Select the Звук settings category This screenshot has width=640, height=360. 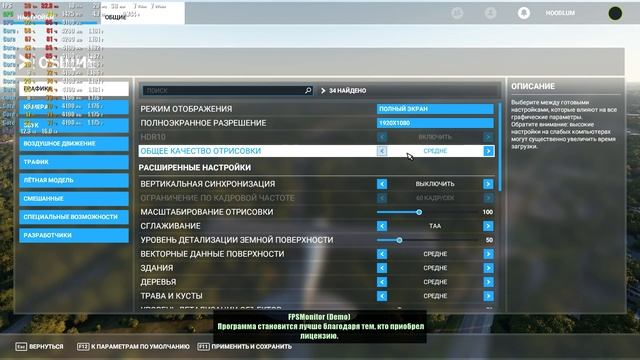click(x=74, y=125)
